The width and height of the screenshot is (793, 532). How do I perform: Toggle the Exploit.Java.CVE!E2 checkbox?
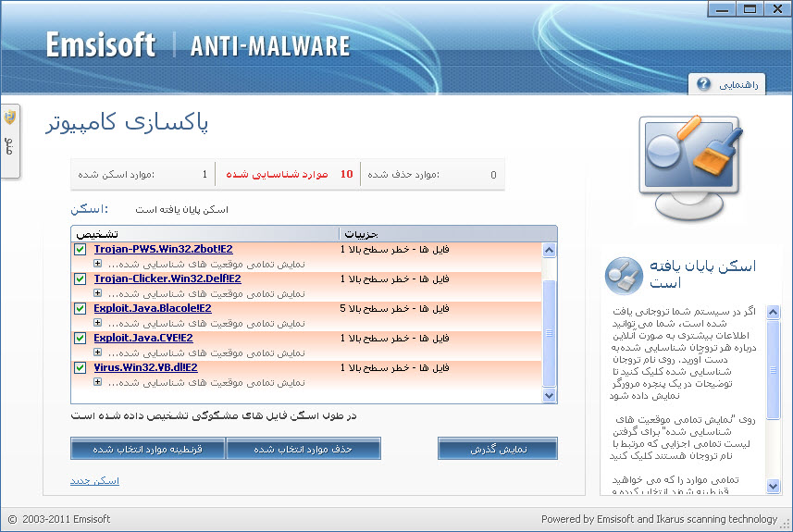(x=80, y=338)
